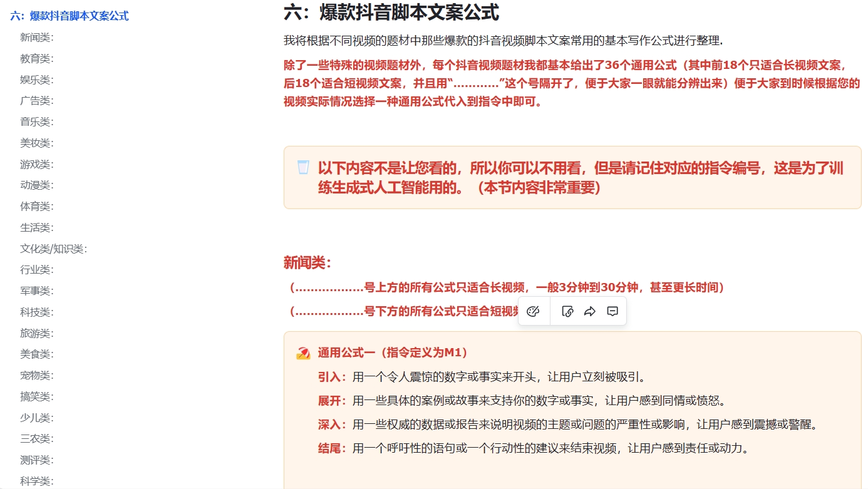Screen dimensions: 868x489
Task: Click the line about 号上方的所有公式只适合长视频
Action: (507, 287)
